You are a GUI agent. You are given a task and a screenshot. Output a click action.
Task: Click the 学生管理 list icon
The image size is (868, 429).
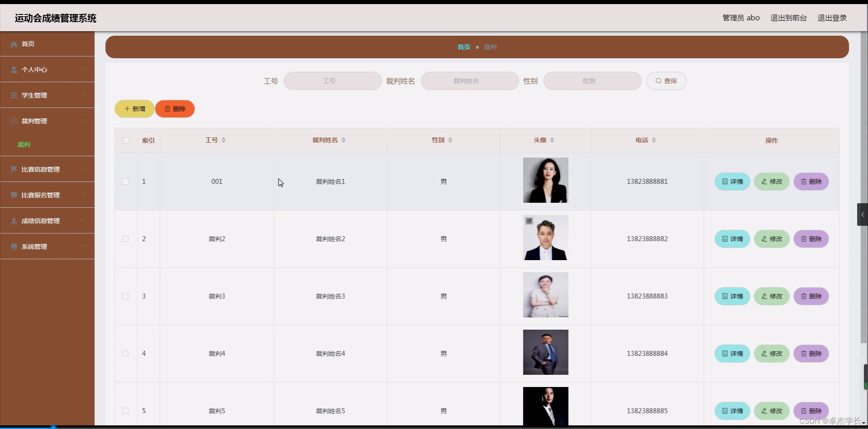pyautogui.click(x=14, y=95)
